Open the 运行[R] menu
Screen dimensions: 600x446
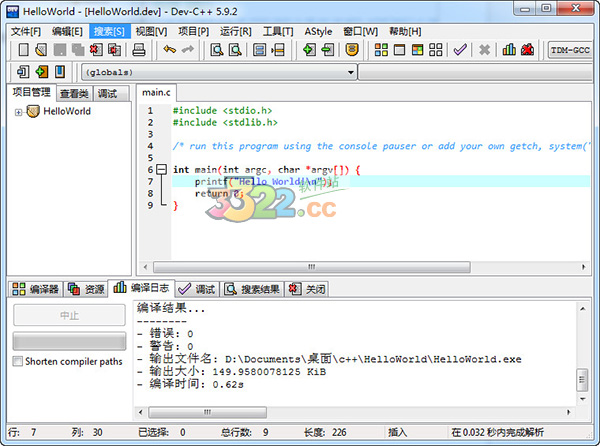pyautogui.click(x=236, y=31)
